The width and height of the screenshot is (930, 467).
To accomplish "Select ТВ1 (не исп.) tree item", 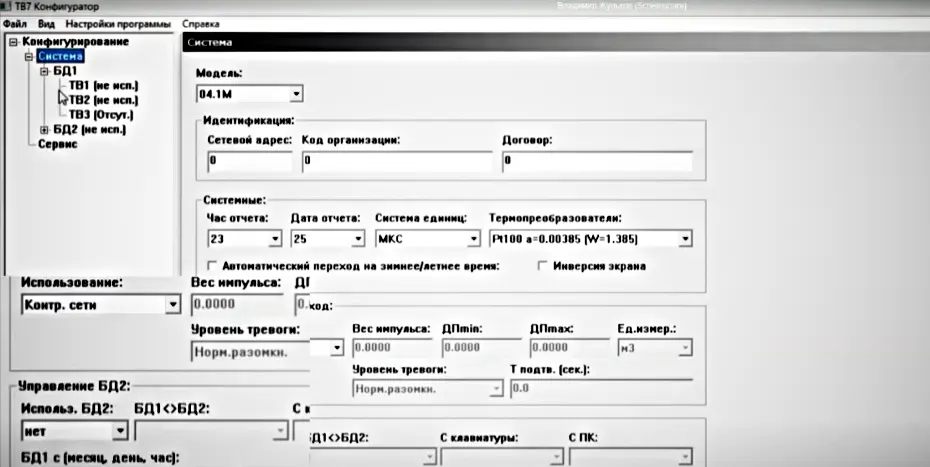I will pyautogui.click(x=103, y=85).
